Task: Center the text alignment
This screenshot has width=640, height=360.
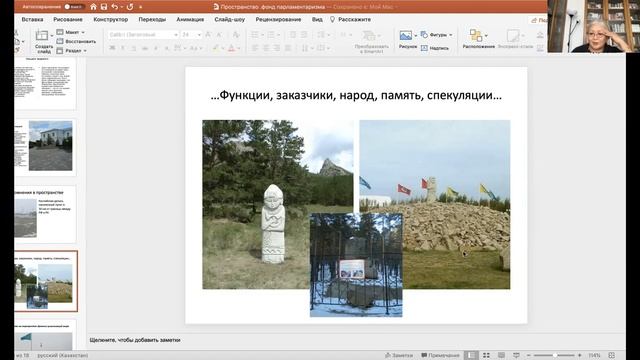Action: coord(266,48)
